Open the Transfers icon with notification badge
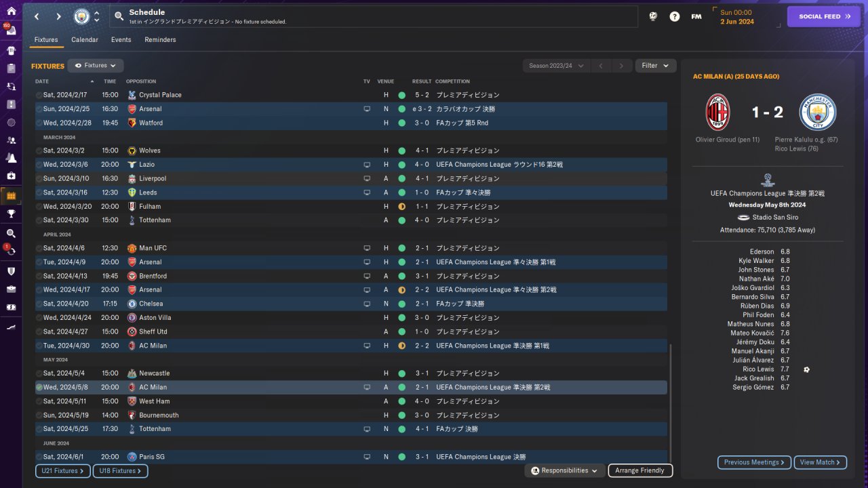The height and width of the screenshot is (488, 868). [x=10, y=250]
